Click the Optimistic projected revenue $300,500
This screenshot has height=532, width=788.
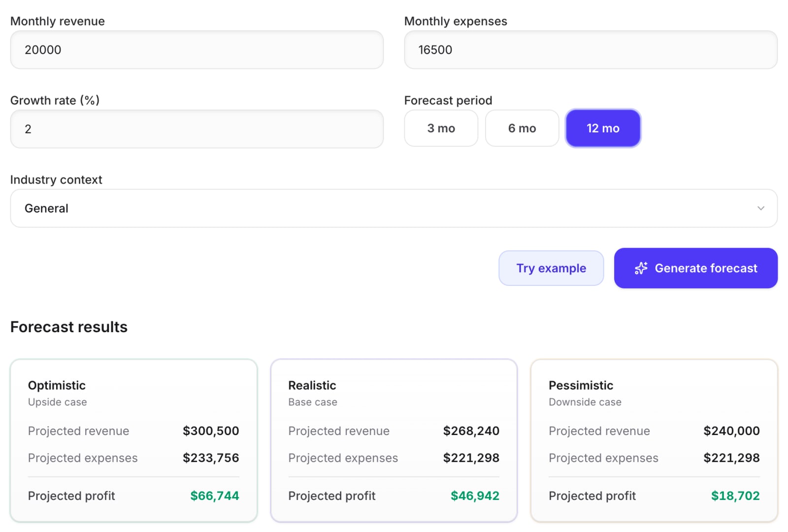tap(211, 431)
